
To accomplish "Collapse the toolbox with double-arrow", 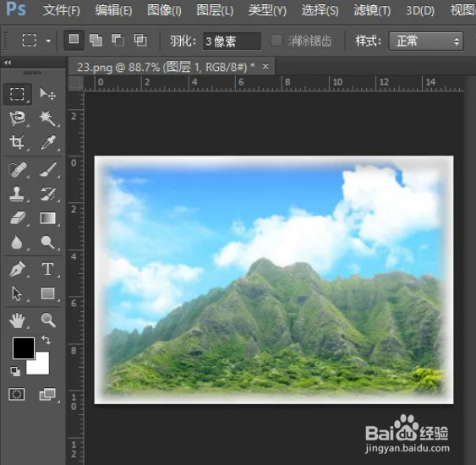I will coord(8,63).
